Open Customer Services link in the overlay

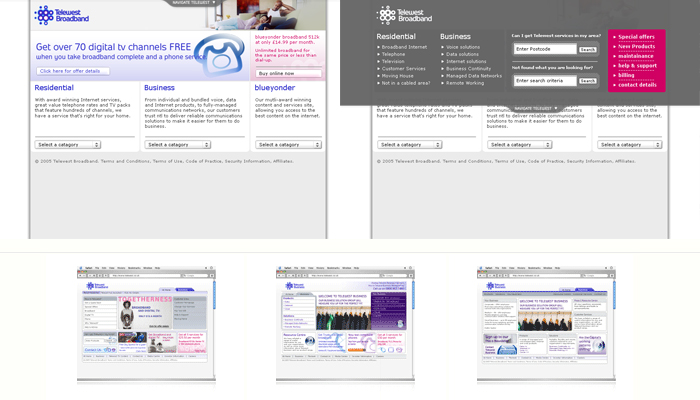tap(404, 69)
